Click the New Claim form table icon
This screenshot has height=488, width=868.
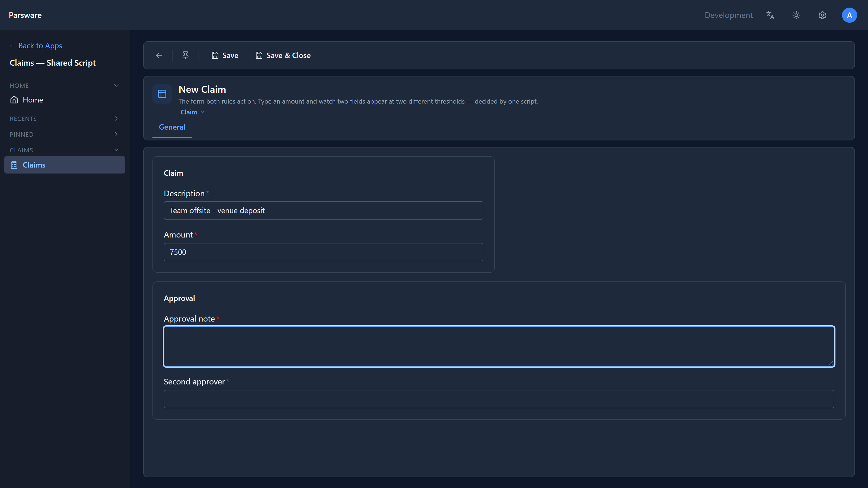pos(162,94)
